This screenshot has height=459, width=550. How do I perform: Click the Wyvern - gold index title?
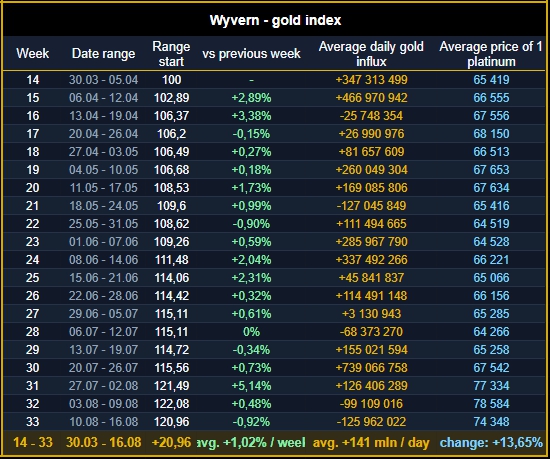(275, 20)
